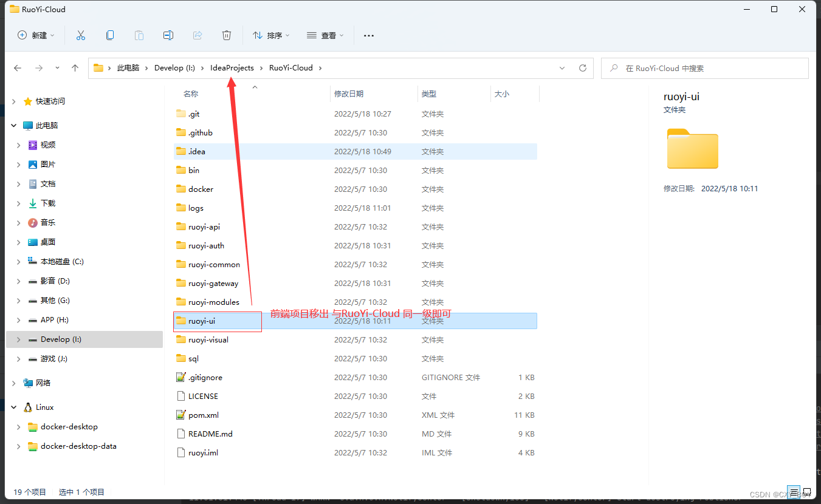Select 下载 in the sidebar
The image size is (821, 504).
click(x=48, y=203)
